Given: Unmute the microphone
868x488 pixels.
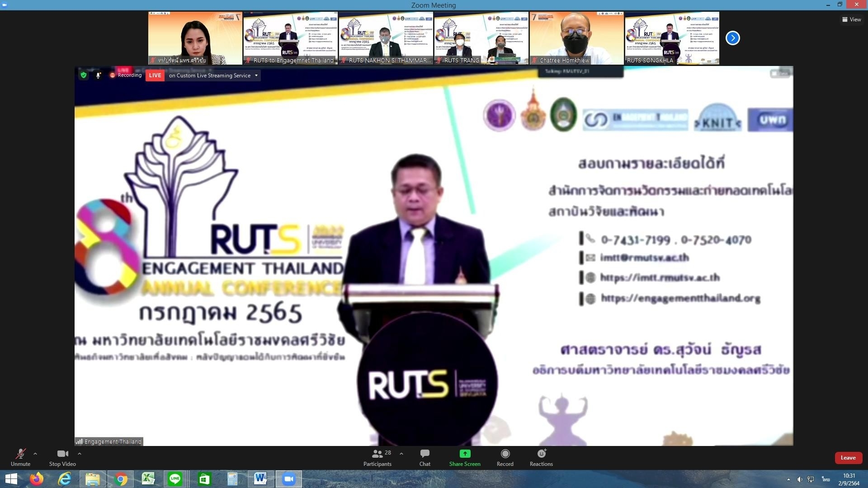Looking at the screenshot, I should [20, 457].
